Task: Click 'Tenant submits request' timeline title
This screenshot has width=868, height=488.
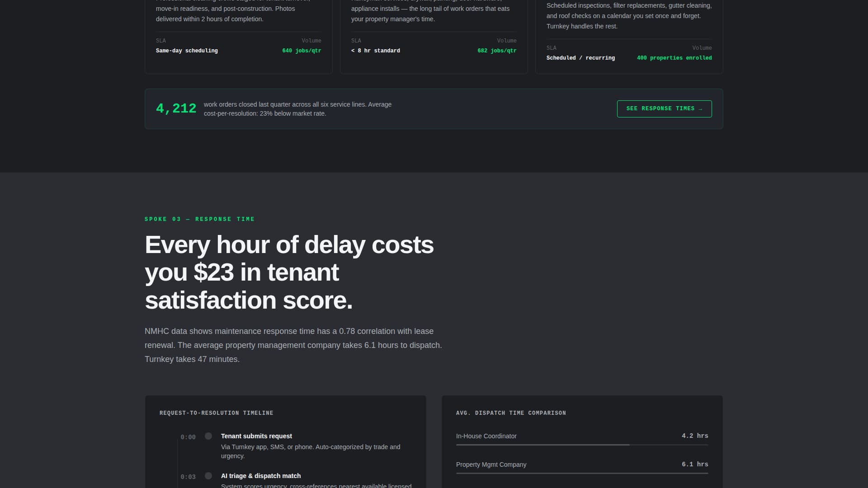Action: 256,436
